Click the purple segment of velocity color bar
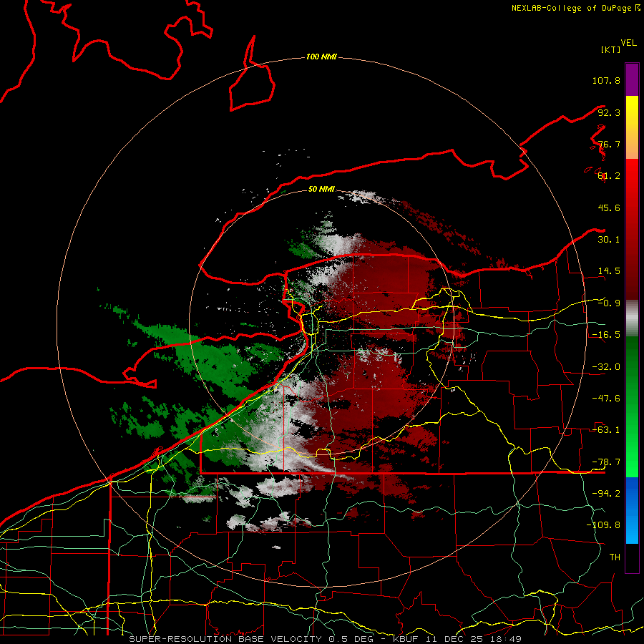This screenshot has height=644, width=644. pyautogui.click(x=632, y=79)
